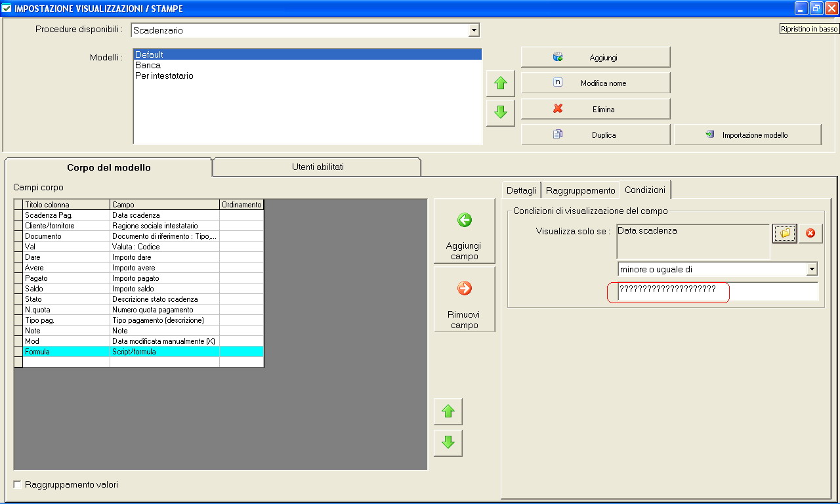This screenshot has height=504, width=840.
Task: Click the Rimuovi campo red arrow button
Action: [x=465, y=299]
